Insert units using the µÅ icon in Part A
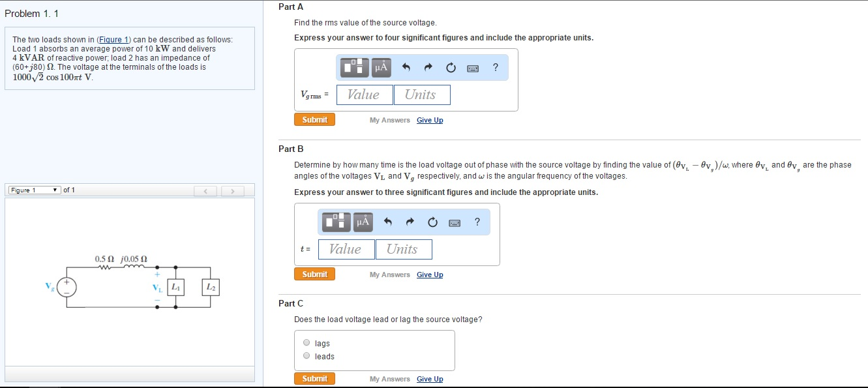 coord(381,67)
